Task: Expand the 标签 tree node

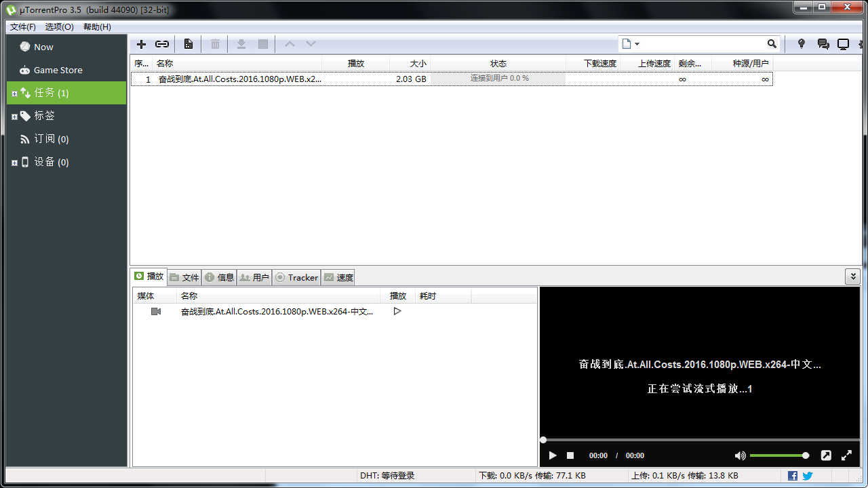Action: click(14, 117)
